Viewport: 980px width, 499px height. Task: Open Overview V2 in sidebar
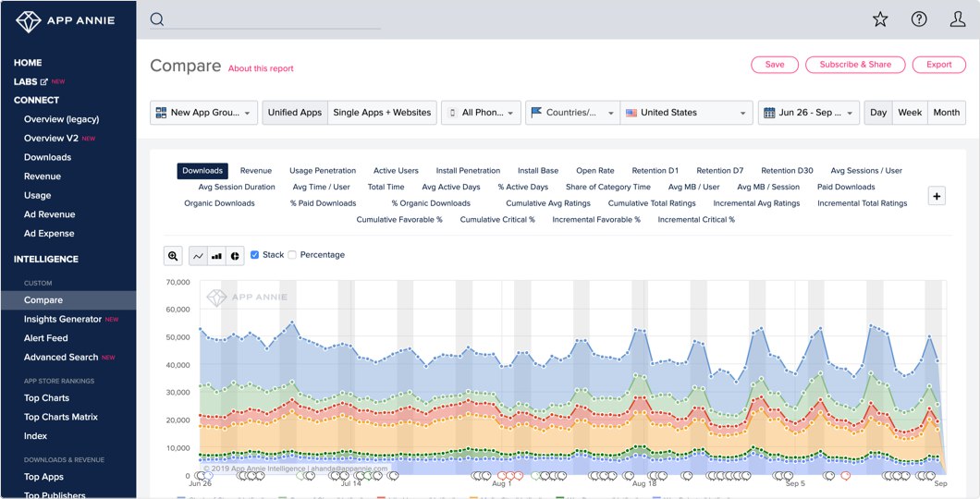pyautogui.click(x=52, y=138)
